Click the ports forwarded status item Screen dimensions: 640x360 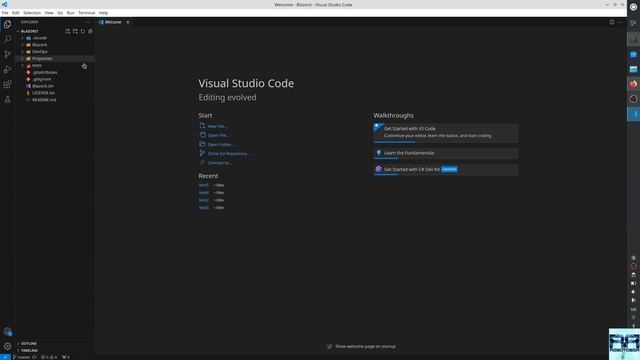click(66, 357)
